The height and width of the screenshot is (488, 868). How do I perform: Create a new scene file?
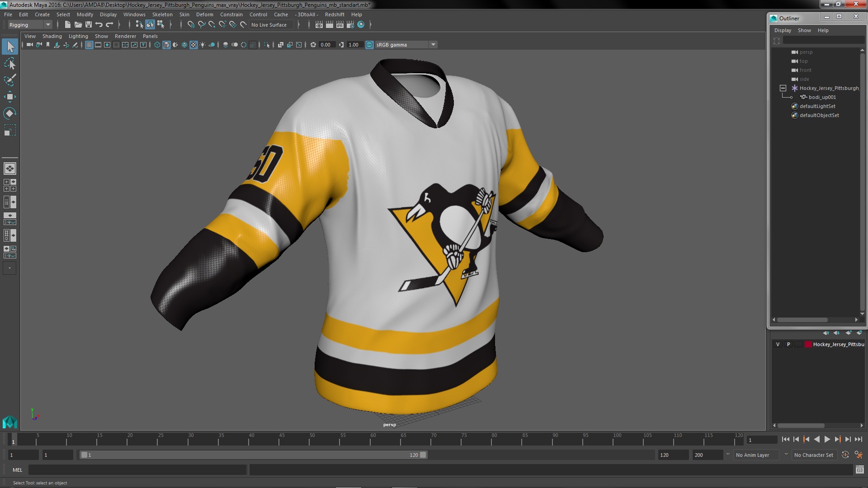[68, 25]
